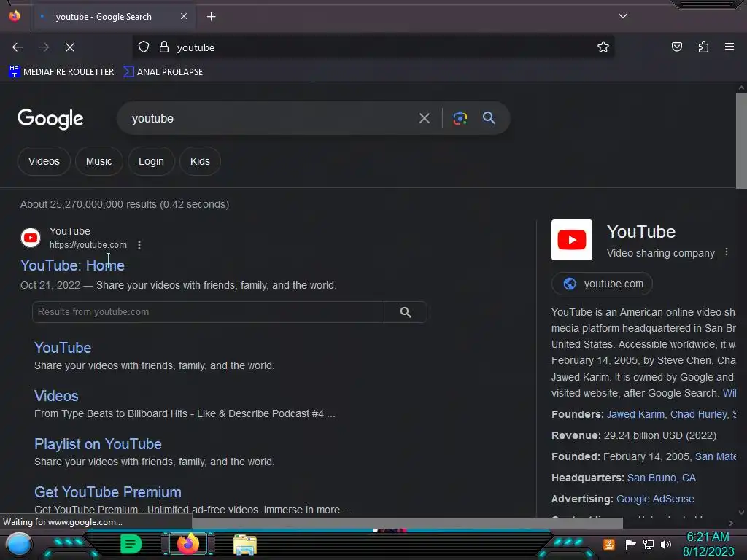This screenshot has height=560, width=747.
Task: Click the YouTube favicon in first result
Action: coord(31,238)
